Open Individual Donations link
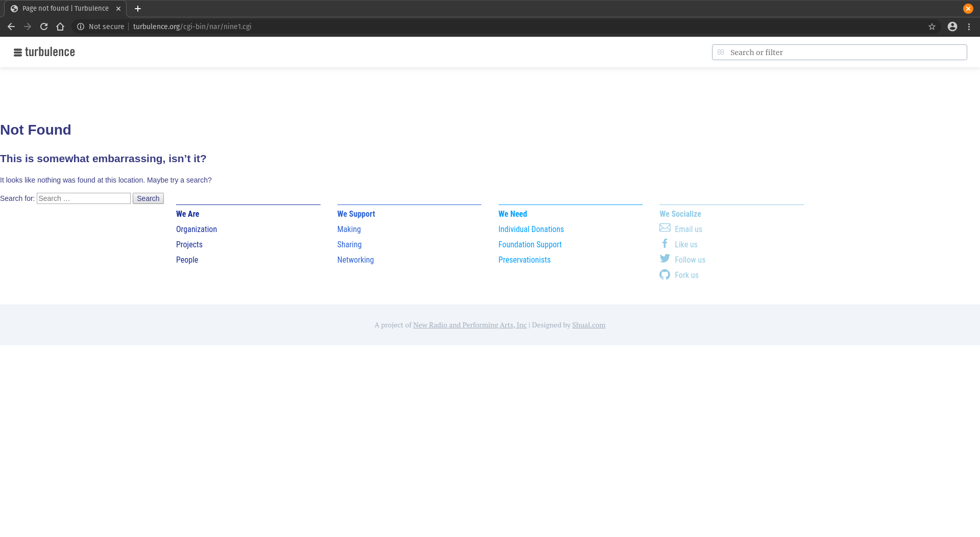The height and width of the screenshot is (537, 980). point(531,229)
